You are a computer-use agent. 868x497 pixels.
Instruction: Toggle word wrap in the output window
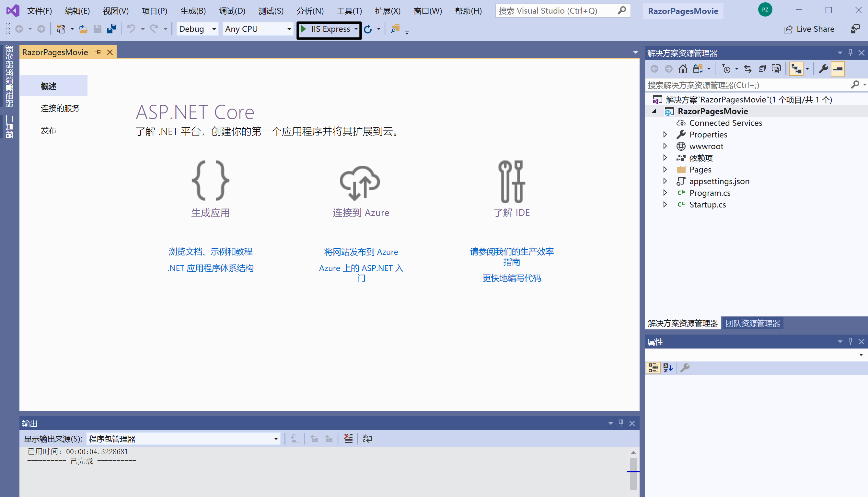click(367, 438)
